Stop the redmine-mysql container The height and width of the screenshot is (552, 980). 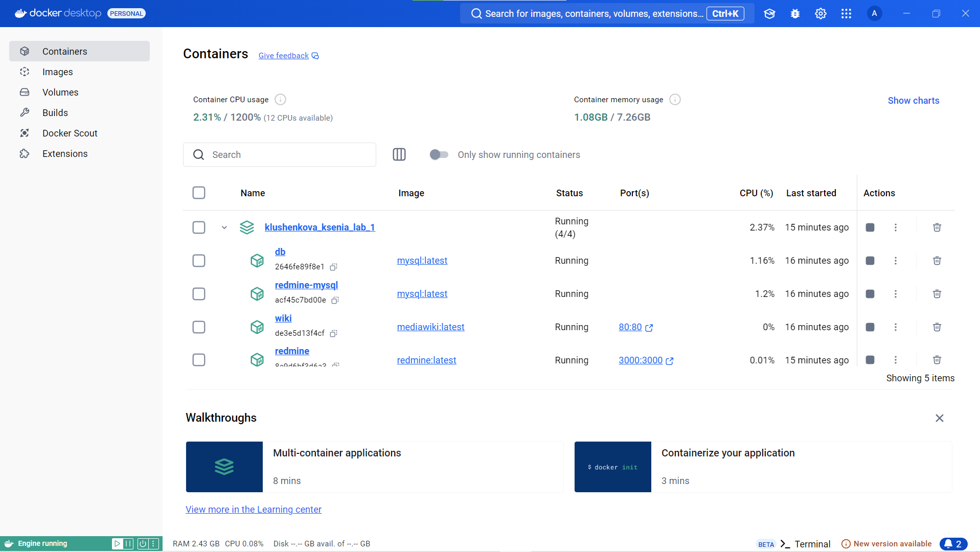pyautogui.click(x=870, y=294)
